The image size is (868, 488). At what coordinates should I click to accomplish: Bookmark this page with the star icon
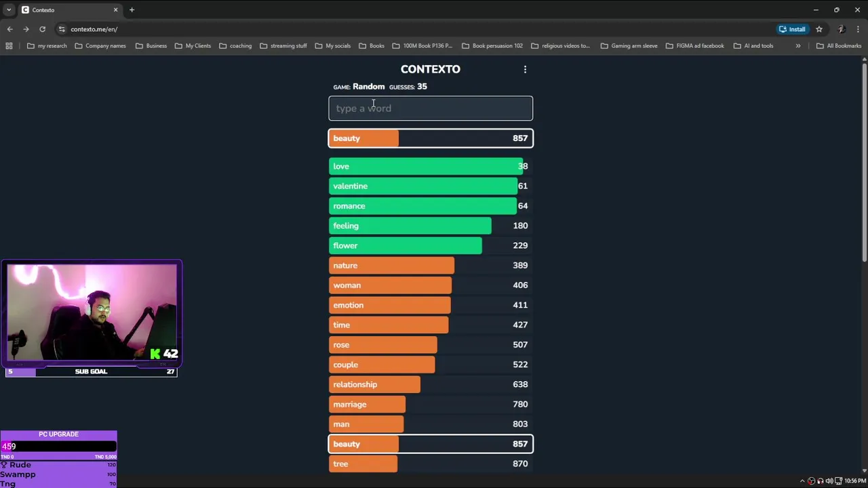tap(819, 29)
